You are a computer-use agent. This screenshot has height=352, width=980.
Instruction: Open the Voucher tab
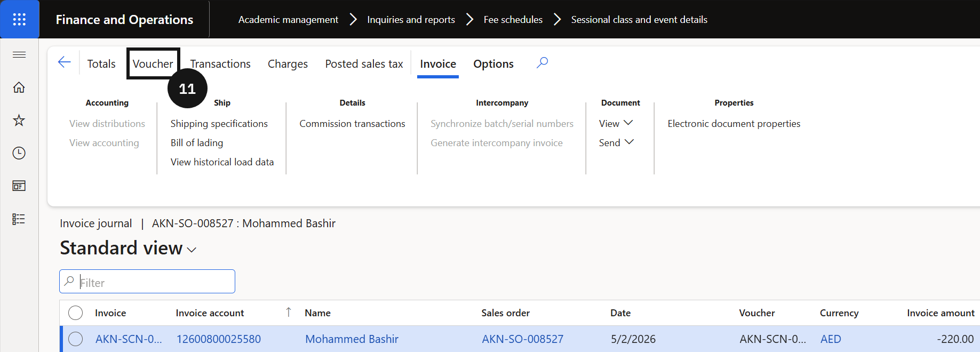153,64
